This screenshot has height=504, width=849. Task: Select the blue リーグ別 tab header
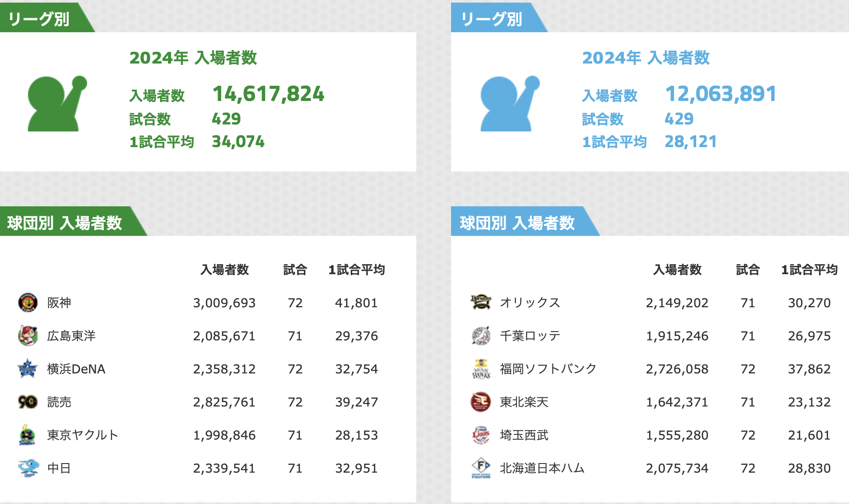(491, 19)
